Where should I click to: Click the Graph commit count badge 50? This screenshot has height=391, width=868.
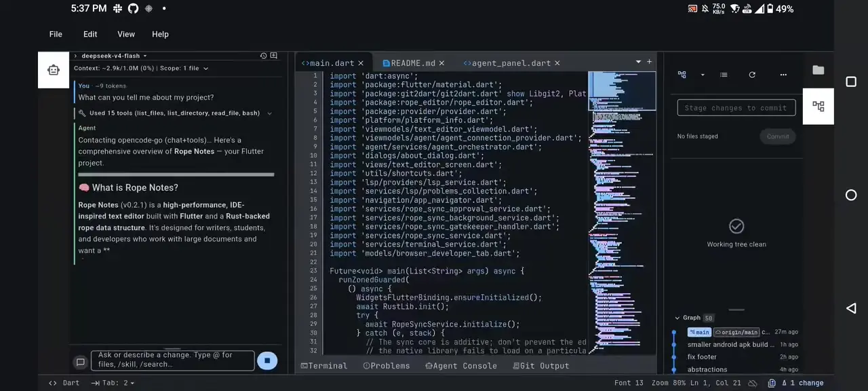coord(709,318)
